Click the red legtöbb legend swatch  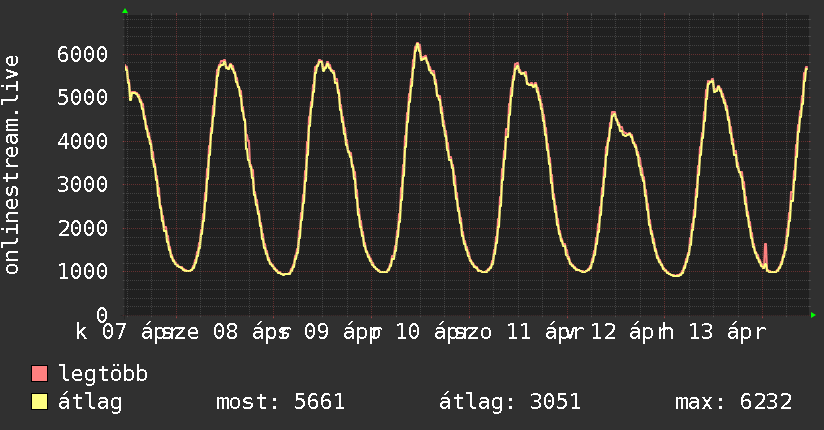pos(40,375)
